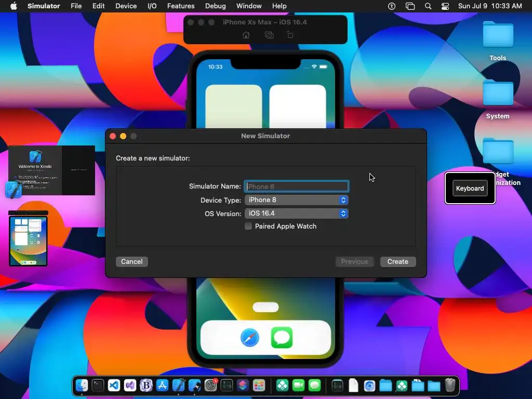This screenshot has width=532, height=399.
Task: Click the Create button
Action: pos(397,262)
